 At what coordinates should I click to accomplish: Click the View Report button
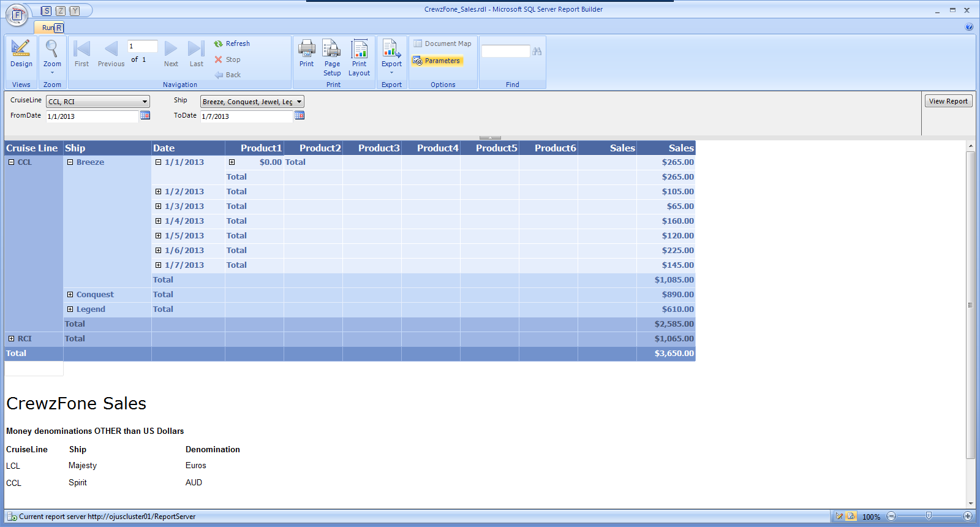coord(948,101)
